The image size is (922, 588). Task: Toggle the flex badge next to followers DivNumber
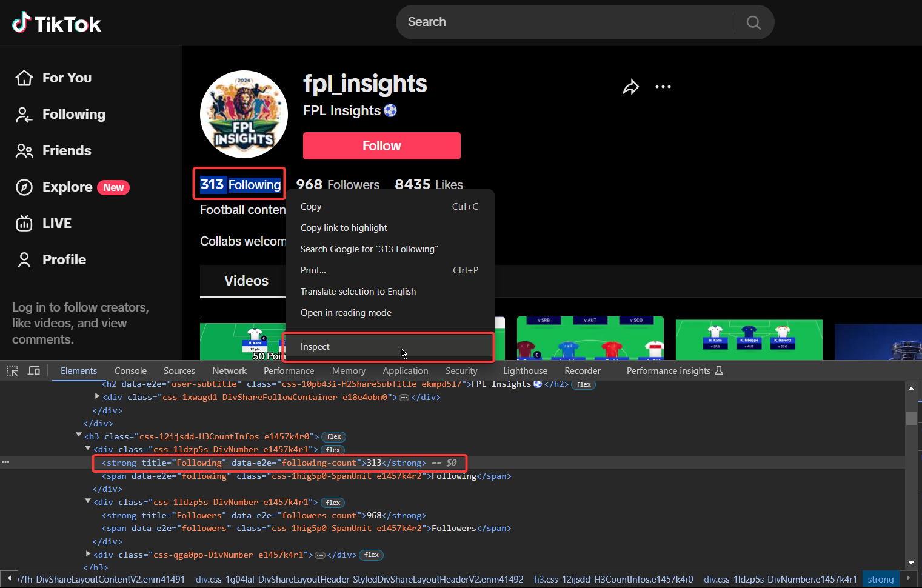coord(333,503)
